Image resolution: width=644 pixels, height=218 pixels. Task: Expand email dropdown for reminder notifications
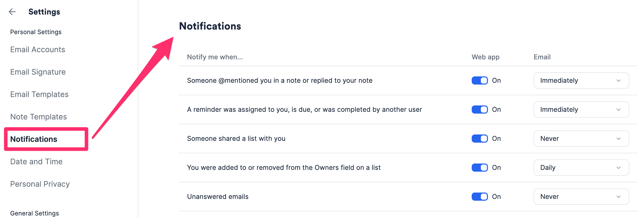(x=581, y=110)
